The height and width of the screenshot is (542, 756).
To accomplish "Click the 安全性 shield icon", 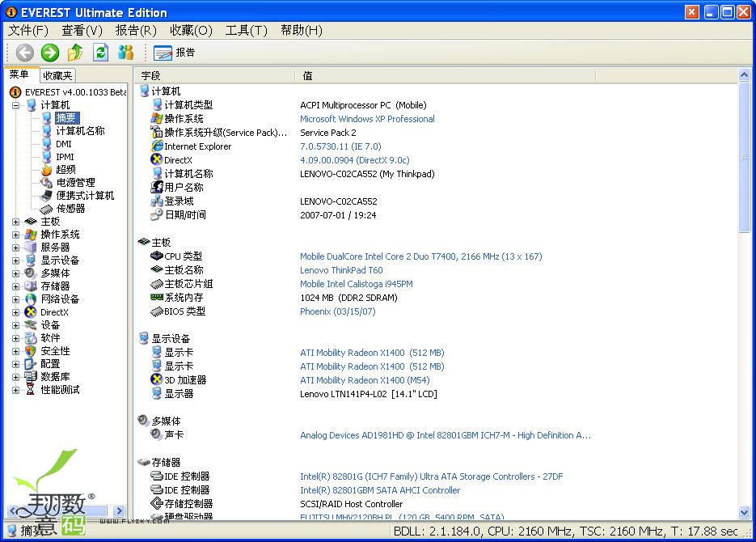I will pos(31,351).
